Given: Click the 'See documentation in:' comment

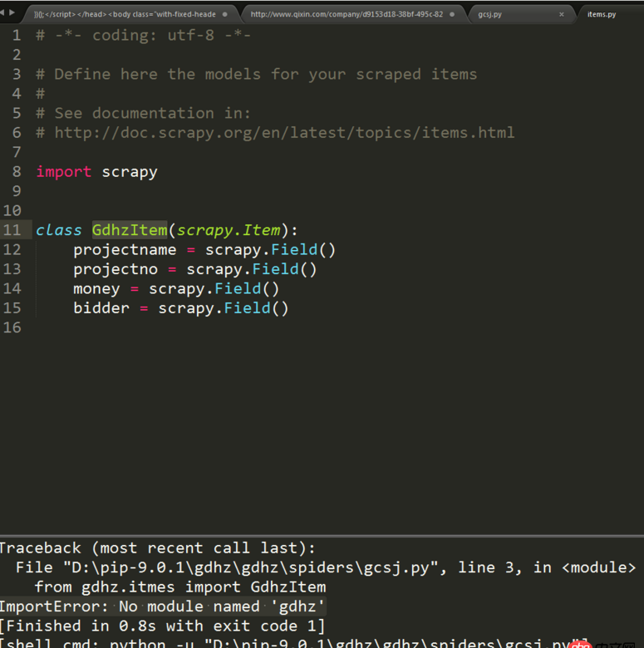Looking at the screenshot, I should click(144, 113).
